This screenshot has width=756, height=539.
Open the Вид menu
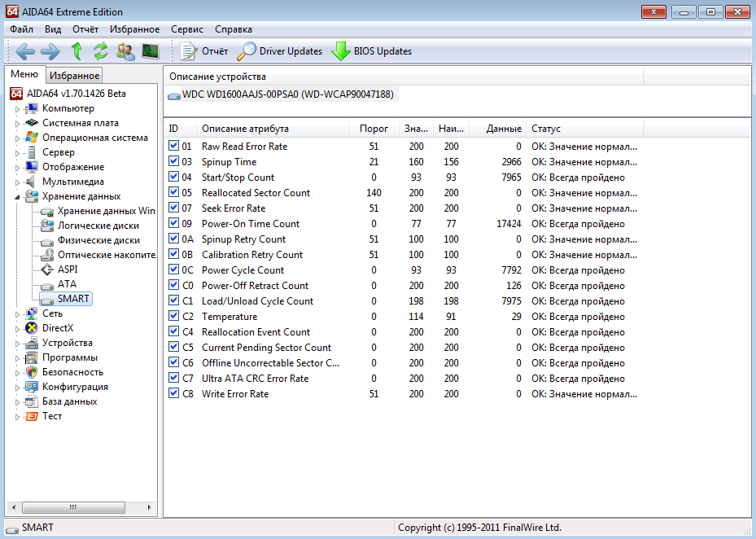(53, 29)
